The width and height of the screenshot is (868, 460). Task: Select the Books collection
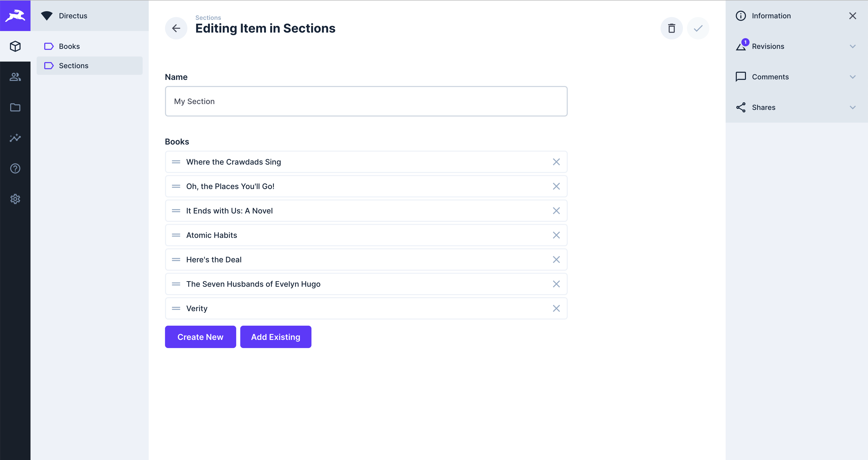tap(69, 46)
